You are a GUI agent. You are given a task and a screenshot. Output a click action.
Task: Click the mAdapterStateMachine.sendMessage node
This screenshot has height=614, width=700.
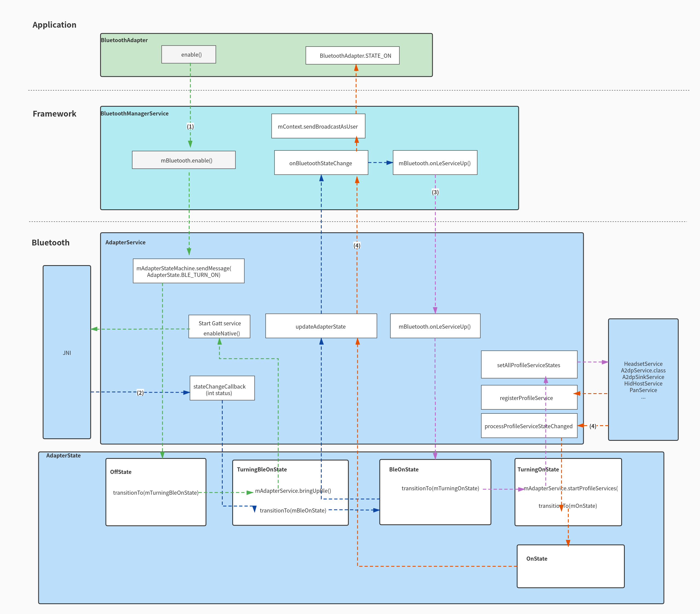pyautogui.click(x=189, y=271)
